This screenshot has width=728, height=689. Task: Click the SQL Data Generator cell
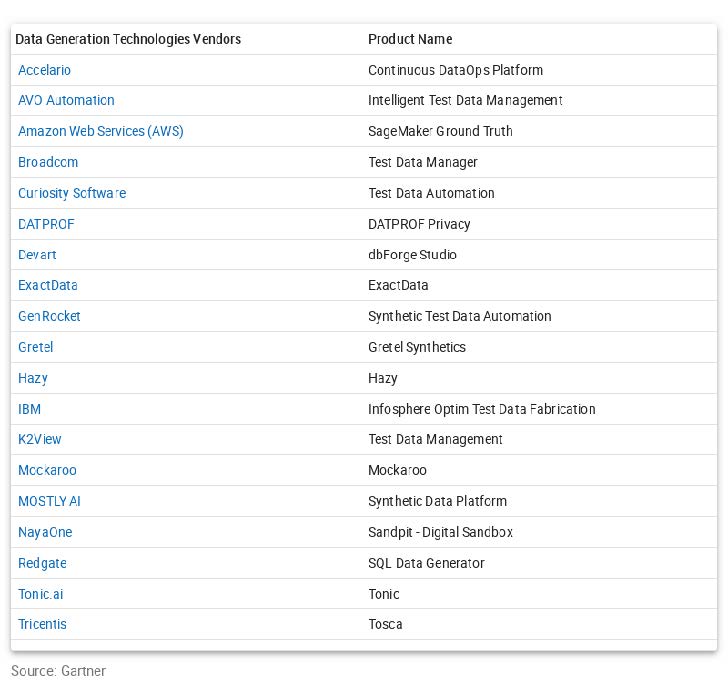point(426,563)
